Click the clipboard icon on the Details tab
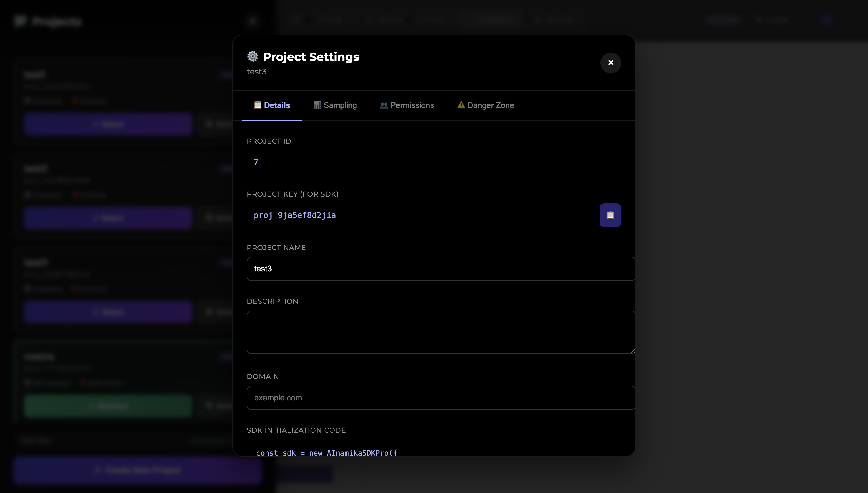Image resolution: width=868 pixels, height=493 pixels. (257, 105)
